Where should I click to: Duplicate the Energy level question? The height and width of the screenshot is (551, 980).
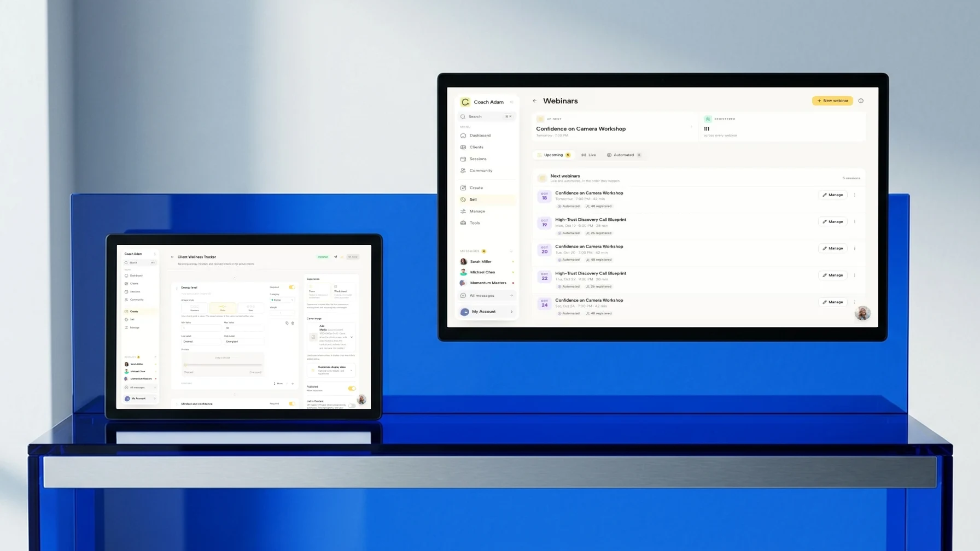pyautogui.click(x=287, y=323)
